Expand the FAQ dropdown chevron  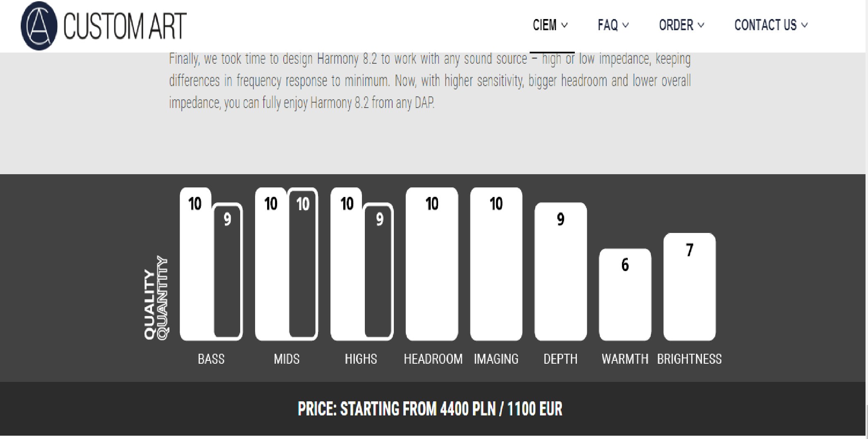(x=626, y=25)
